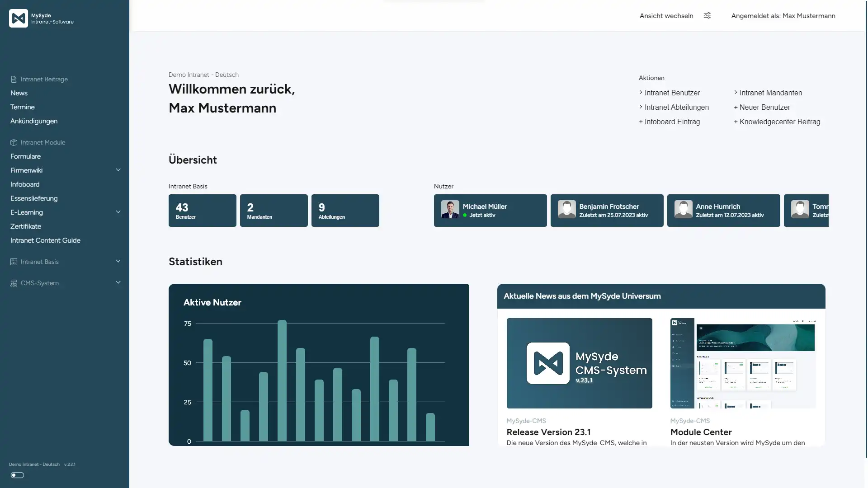868x488 pixels.
Task: Open News in the sidebar
Action: coord(19,93)
